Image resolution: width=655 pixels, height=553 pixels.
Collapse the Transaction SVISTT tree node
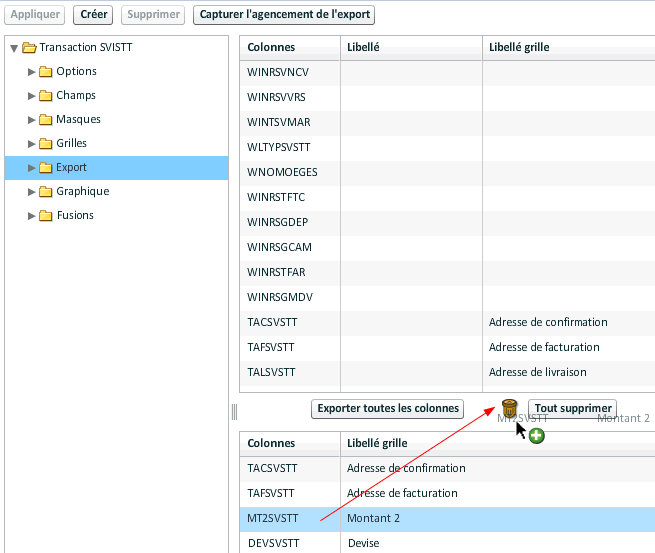[14, 48]
